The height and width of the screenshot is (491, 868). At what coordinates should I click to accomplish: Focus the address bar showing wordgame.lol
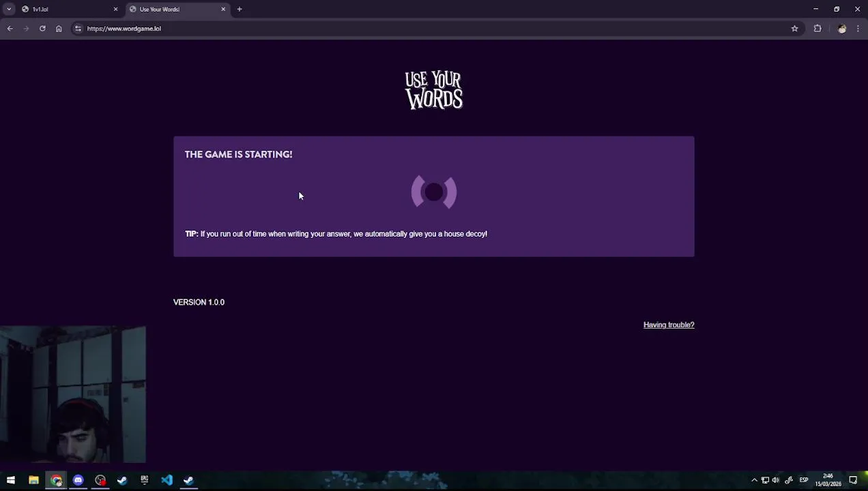click(437, 29)
